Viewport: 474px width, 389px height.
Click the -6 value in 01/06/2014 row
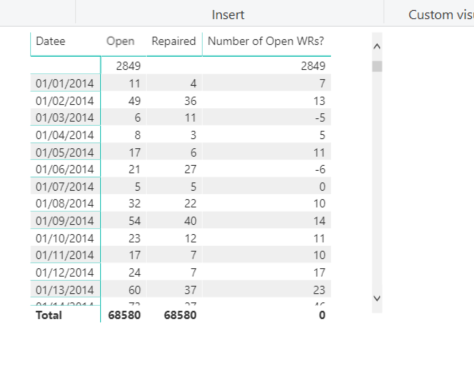click(x=320, y=169)
